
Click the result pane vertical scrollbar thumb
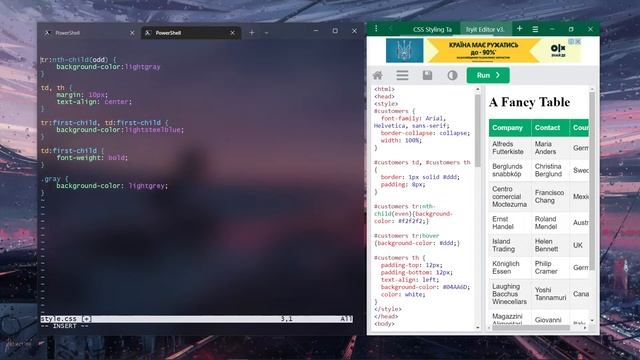point(592,181)
